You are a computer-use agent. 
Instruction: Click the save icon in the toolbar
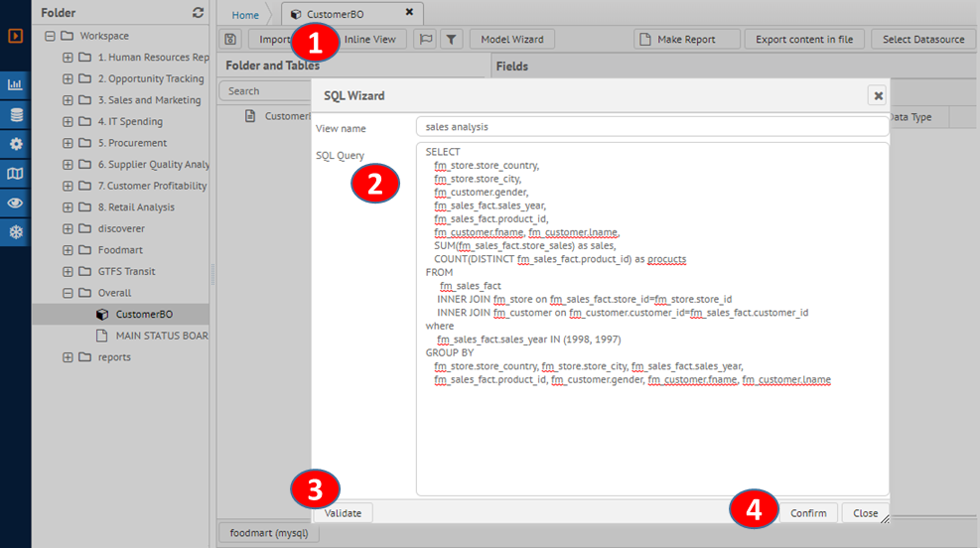tap(231, 40)
